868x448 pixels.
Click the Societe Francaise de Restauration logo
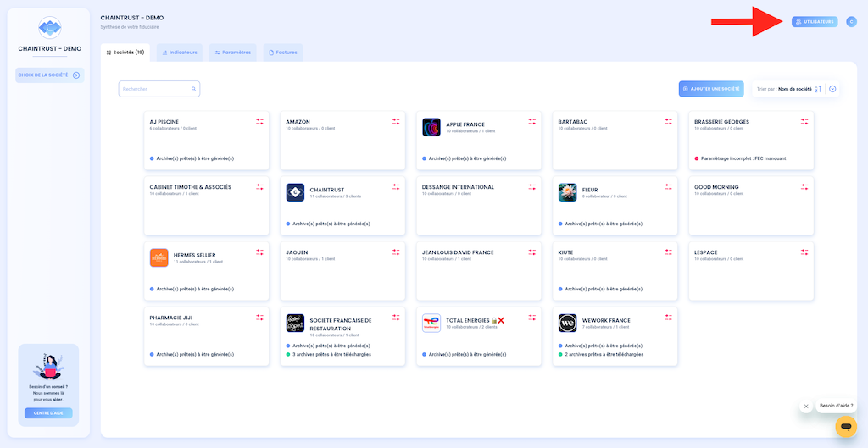pyautogui.click(x=295, y=323)
